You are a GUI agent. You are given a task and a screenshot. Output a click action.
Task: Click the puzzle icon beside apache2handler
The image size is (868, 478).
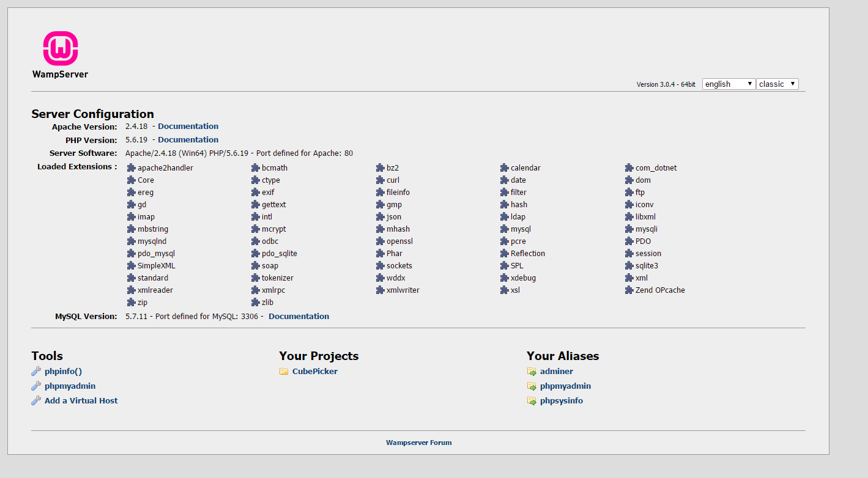point(131,168)
